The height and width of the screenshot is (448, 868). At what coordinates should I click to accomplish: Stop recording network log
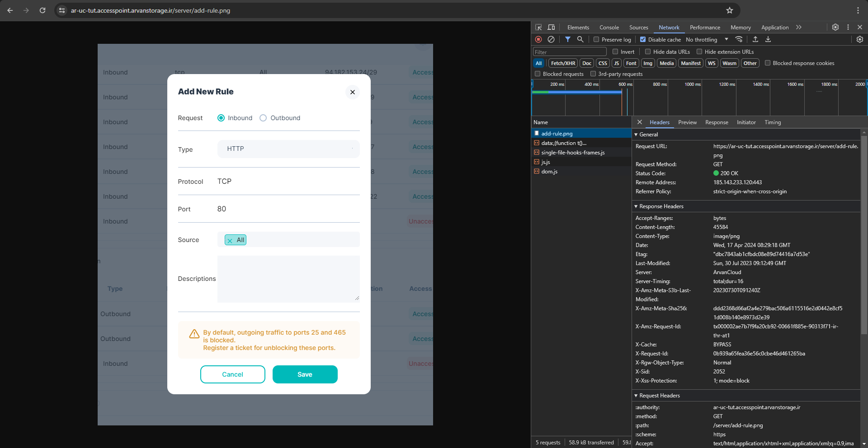(538, 39)
